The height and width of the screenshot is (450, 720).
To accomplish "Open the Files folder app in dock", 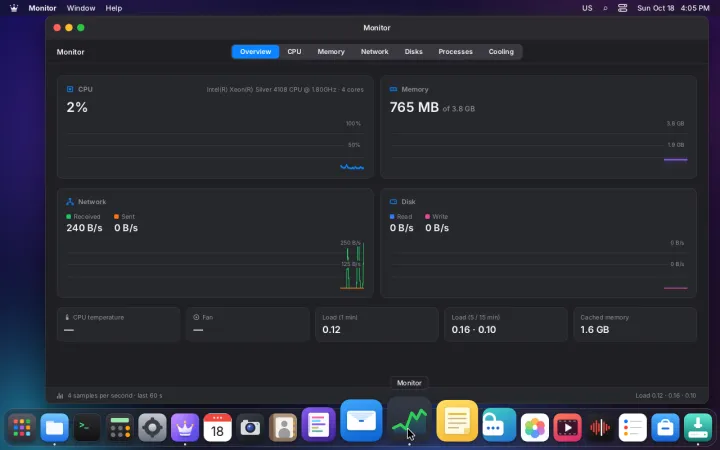I will click(55, 428).
